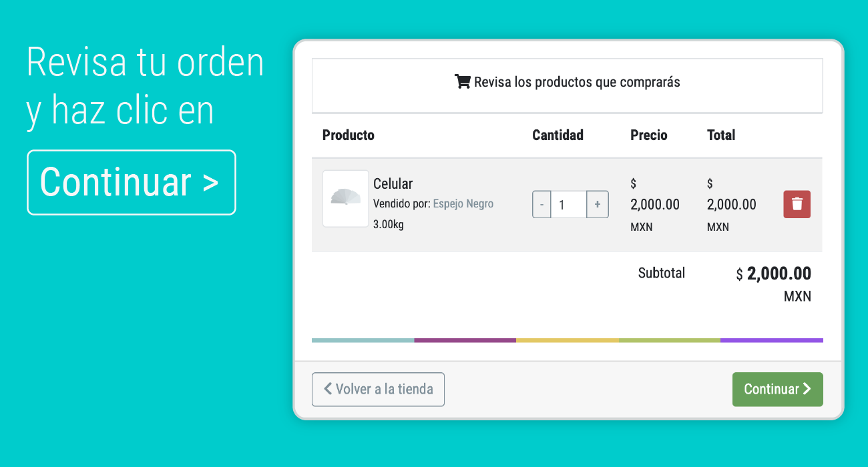This screenshot has width=868, height=467.
Task: Decrease quantity with the minus button
Action: 541,204
